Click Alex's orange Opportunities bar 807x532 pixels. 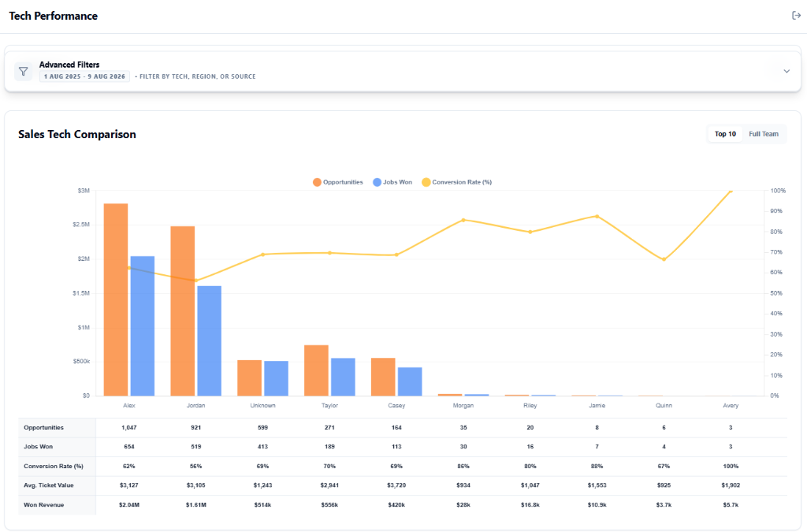point(116,299)
